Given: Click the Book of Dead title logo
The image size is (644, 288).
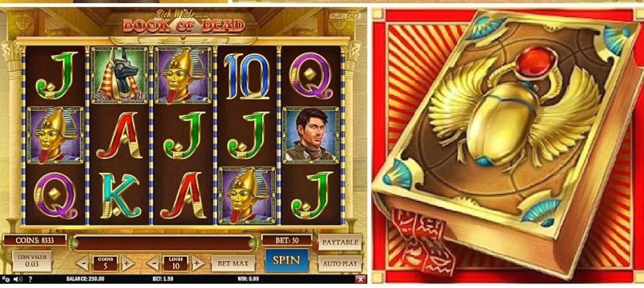Looking at the screenshot, I should (x=184, y=22).
